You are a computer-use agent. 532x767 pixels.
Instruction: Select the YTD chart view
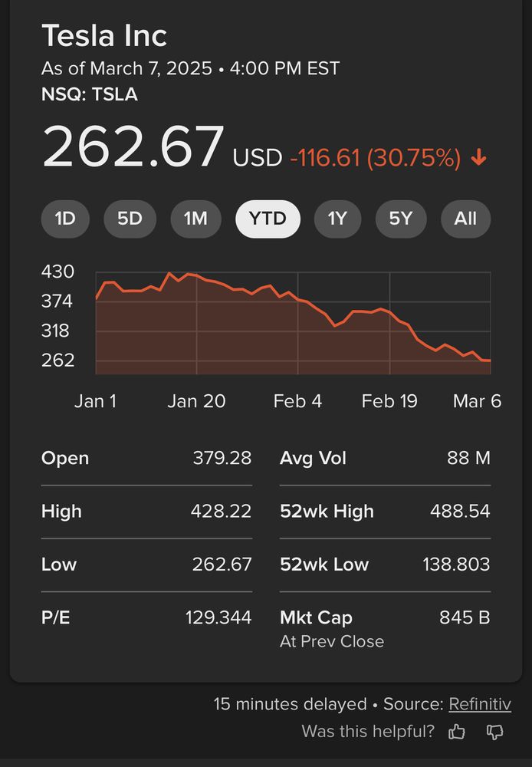(x=268, y=219)
